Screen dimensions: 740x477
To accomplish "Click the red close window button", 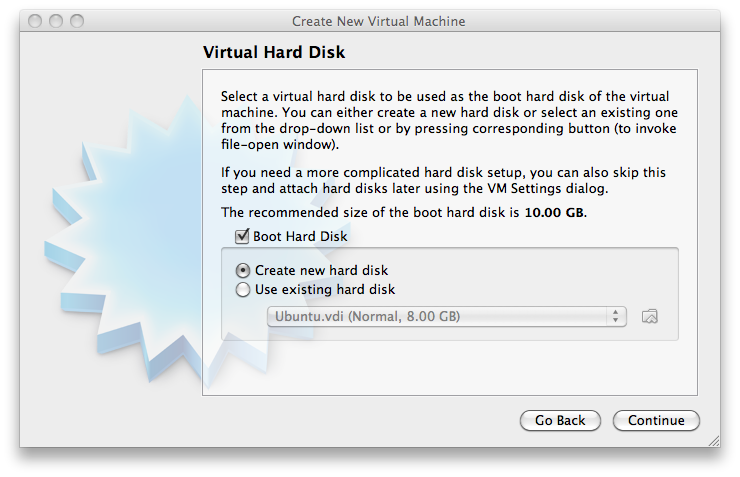I will click(x=36, y=21).
